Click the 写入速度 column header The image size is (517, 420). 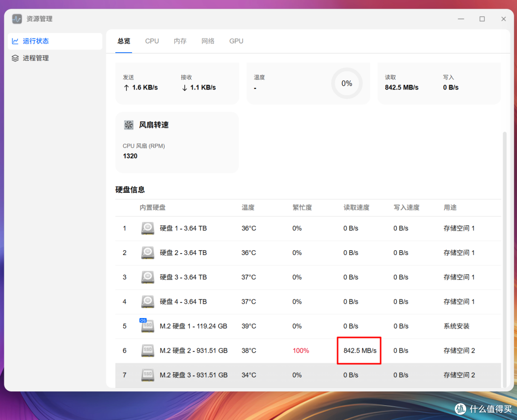pos(406,208)
